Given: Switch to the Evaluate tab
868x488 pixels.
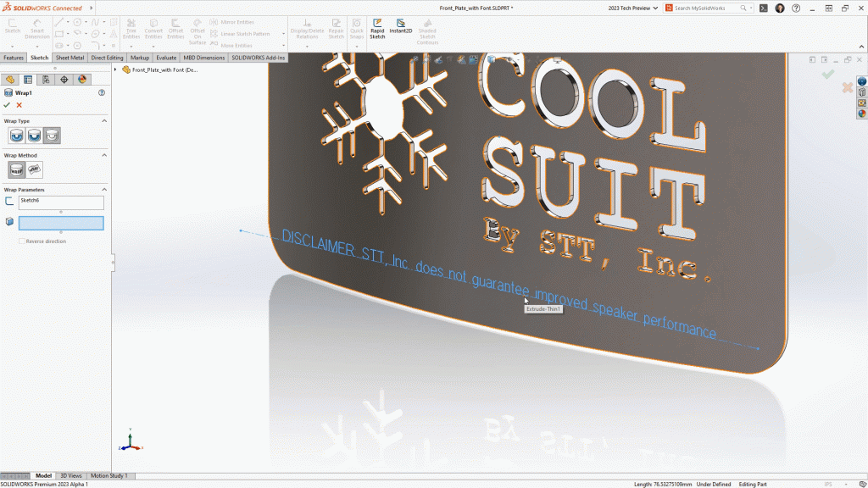Looking at the screenshot, I should pos(166,58).
